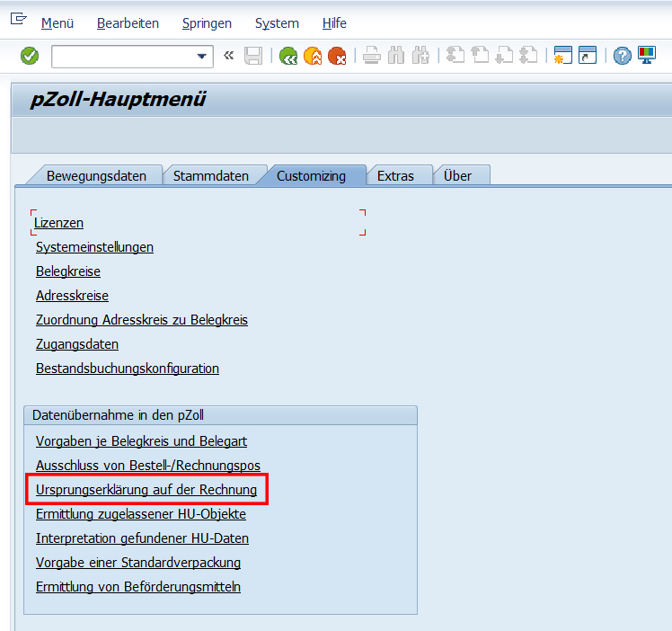Viewport: 672px width, 631px height.
Task: Click the green Enter checkmark icon
Action: (x=30, y=56)
